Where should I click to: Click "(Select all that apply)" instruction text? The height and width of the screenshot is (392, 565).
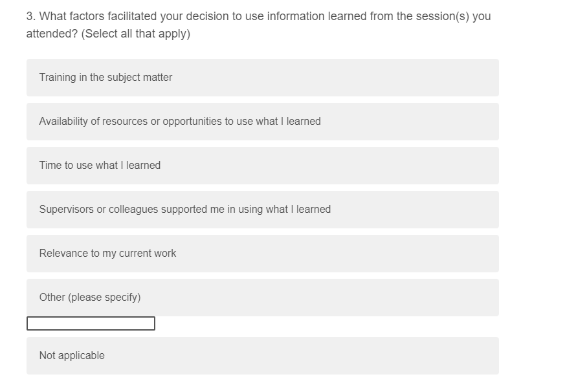point(136,34)
